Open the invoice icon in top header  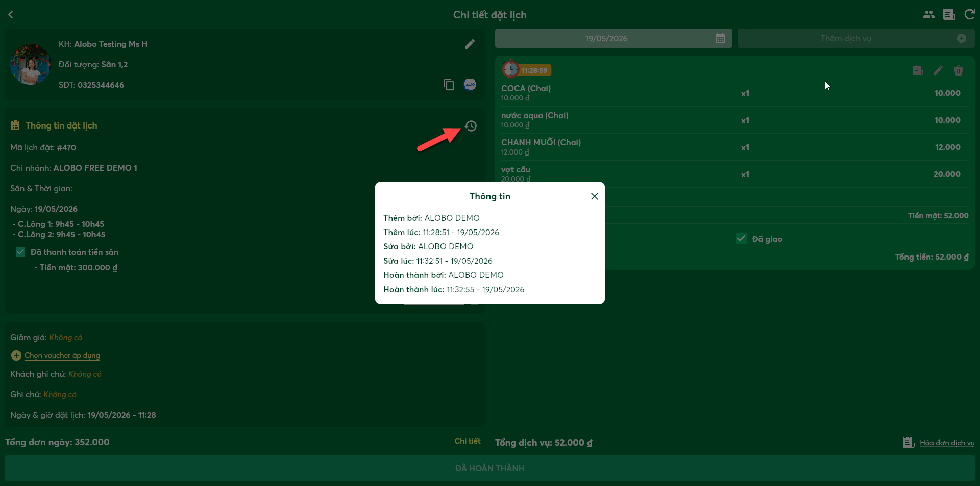point(949,14)
